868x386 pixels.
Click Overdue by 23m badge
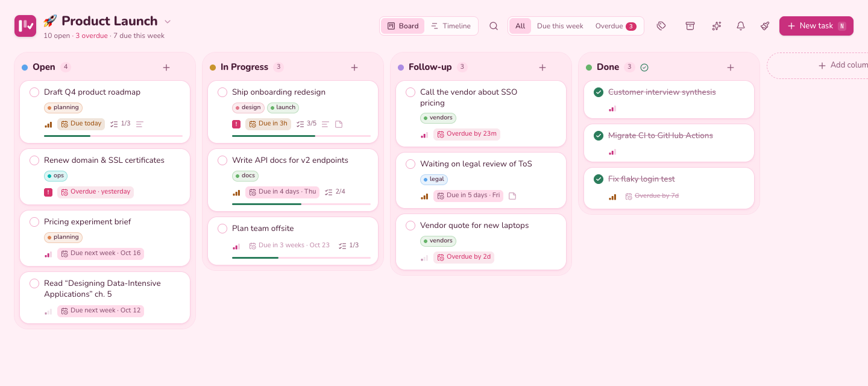click(x=467, y=134)
